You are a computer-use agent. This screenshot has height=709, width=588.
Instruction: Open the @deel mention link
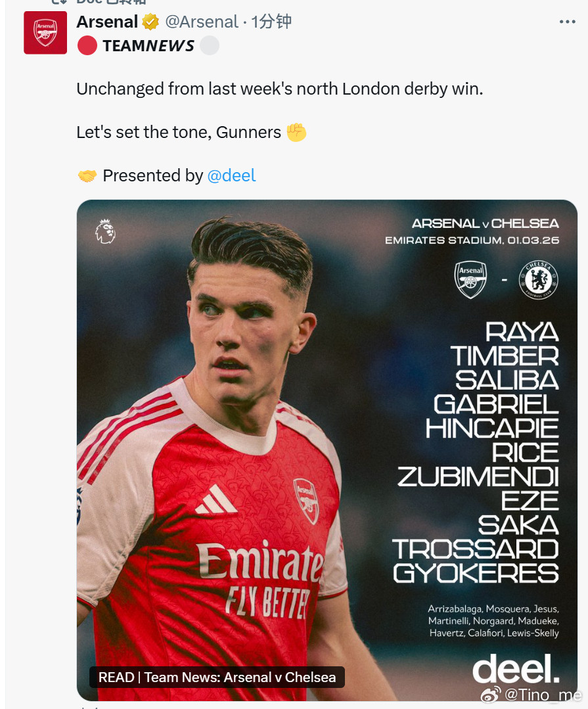point(231,175)
